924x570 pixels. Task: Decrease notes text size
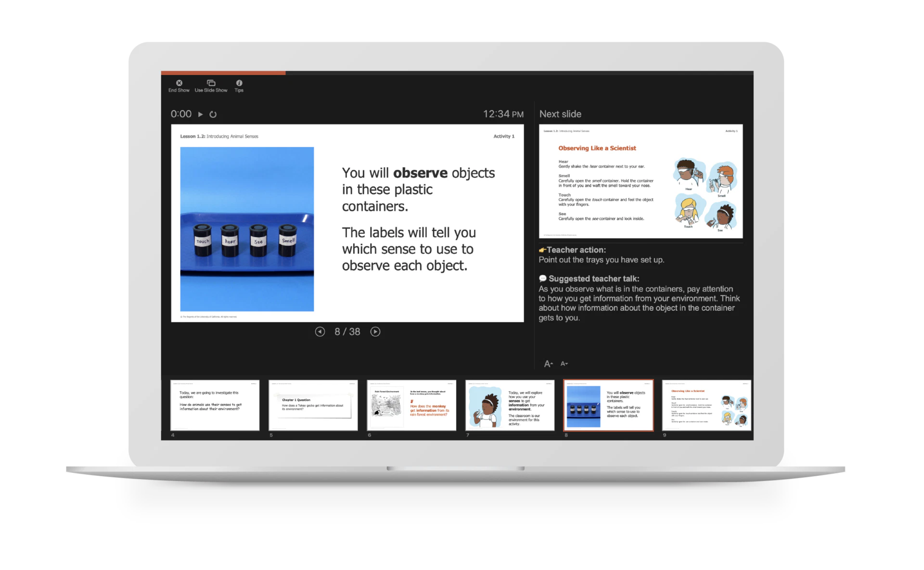[564, 364]
